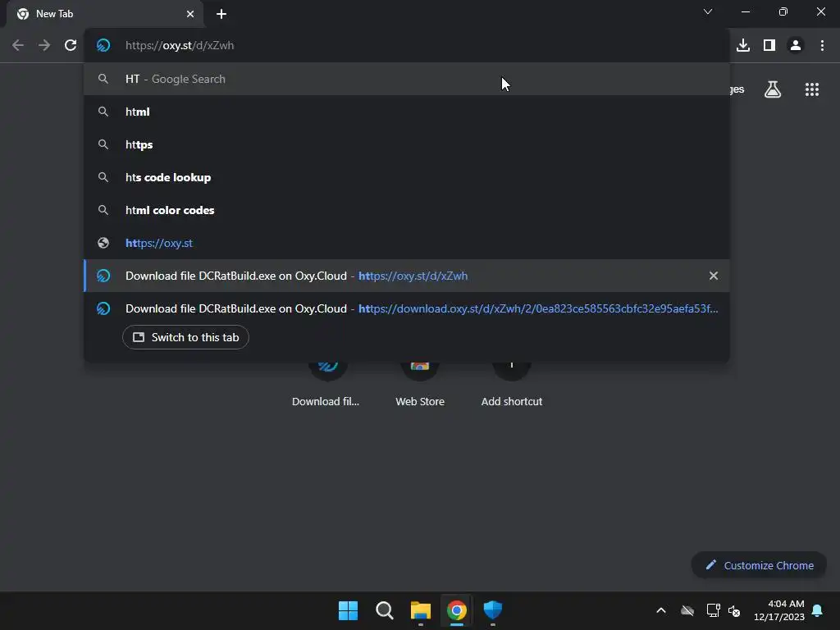The image size is (840, 630).
Task: Click the Customize Chrome button
Action: click(x=759, y=565)
